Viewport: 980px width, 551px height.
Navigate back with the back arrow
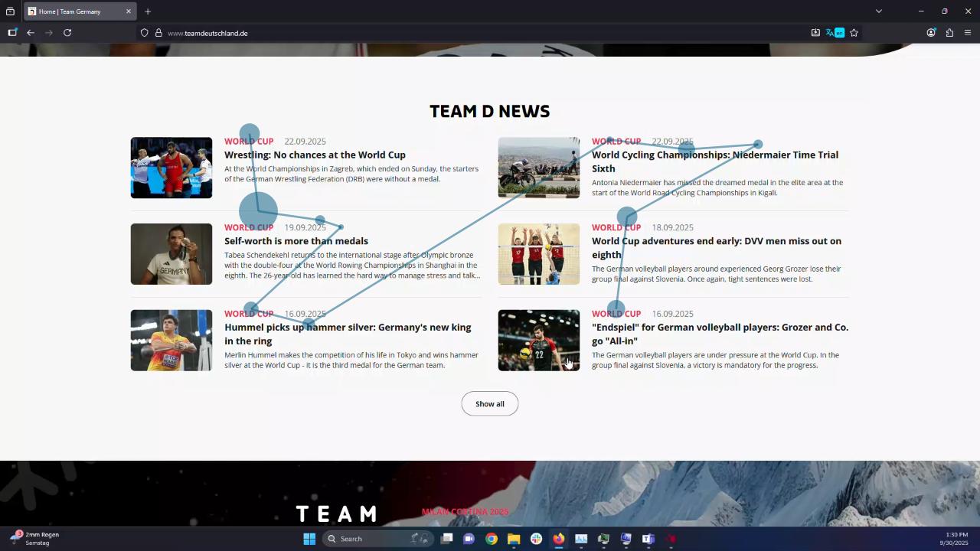pyautogui.click(x=30, y=32)
